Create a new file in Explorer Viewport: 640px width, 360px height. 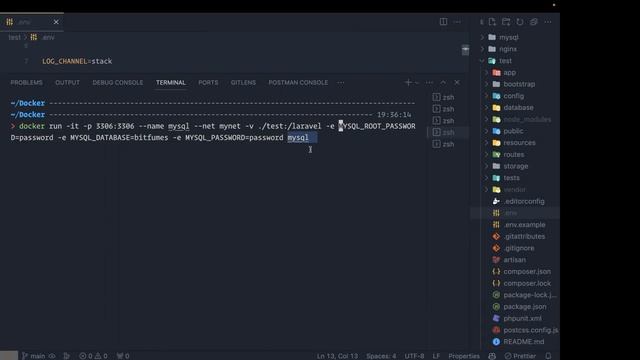[492, 22]
